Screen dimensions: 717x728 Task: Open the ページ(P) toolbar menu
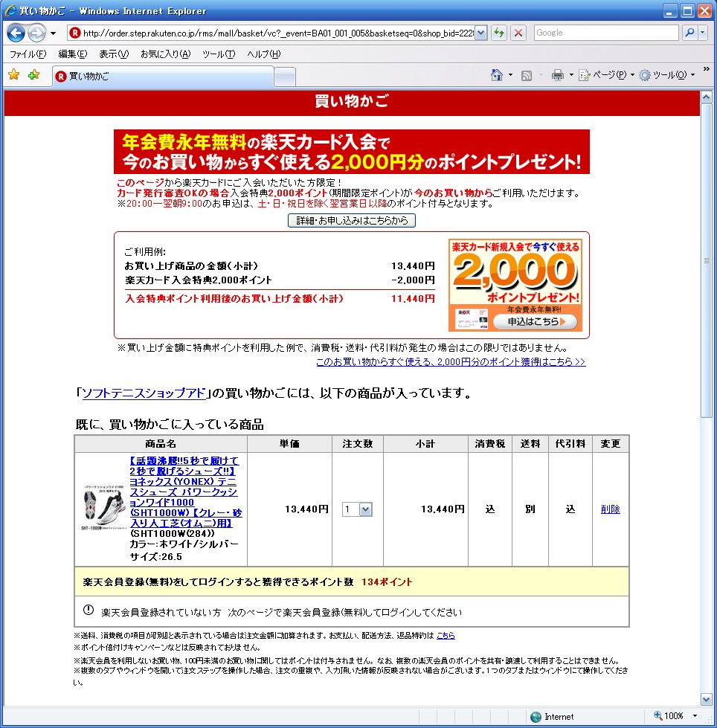point(606,75)
